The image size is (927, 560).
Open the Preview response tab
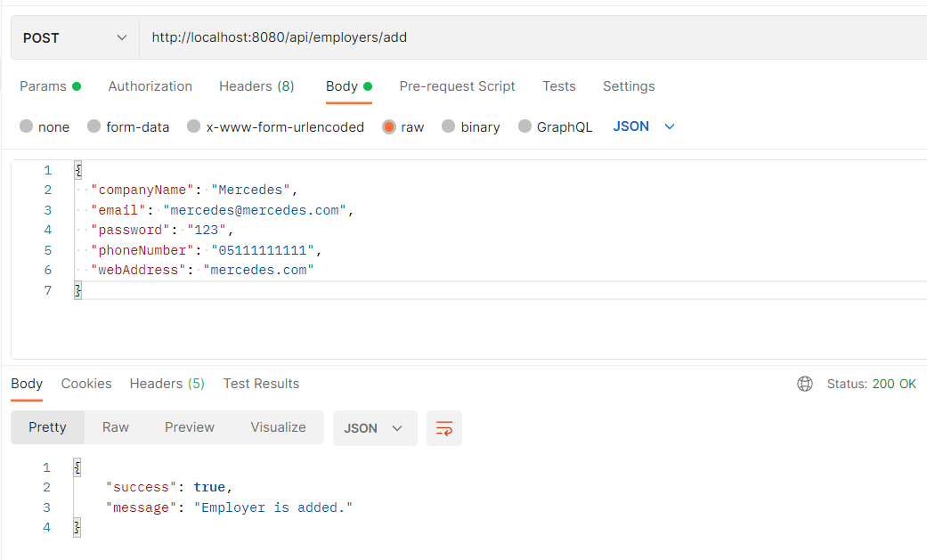pos(189,428)
